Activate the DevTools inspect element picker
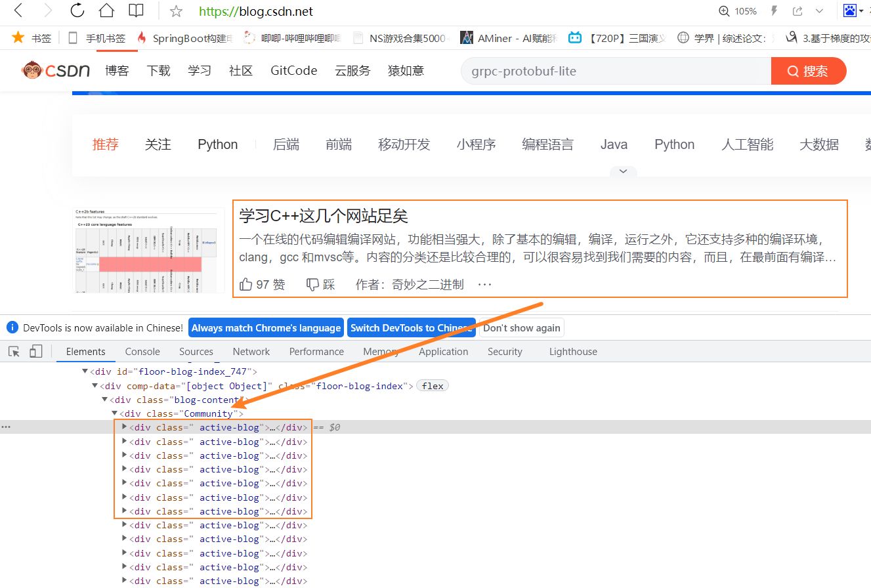Viewport: 871px width, 588px height. pyautogui.click(x=14, y=352)
